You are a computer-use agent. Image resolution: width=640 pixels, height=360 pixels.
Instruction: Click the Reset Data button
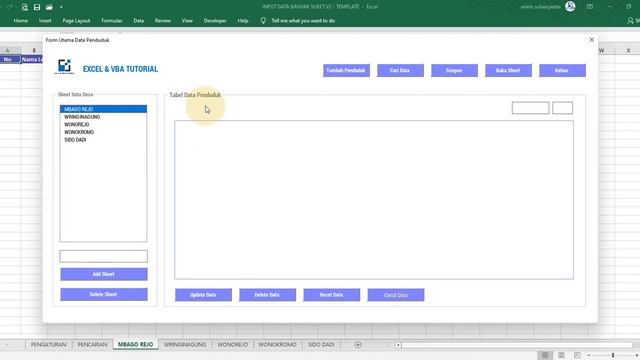[331, 295]
